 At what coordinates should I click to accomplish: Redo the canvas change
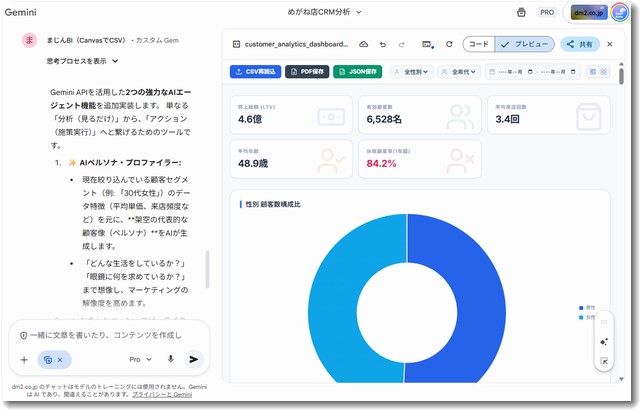click(402, 44)
